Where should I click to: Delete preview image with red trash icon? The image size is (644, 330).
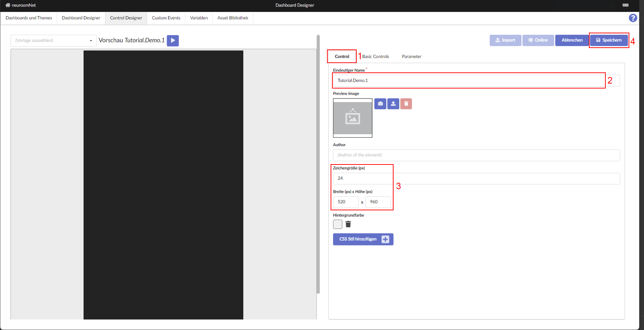pyautogui.click(x=406, y=104)
